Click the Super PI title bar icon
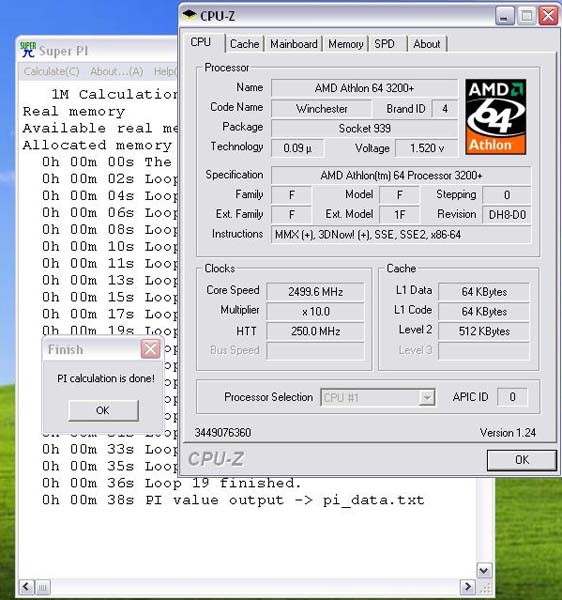The image size is (562, 600). [28, 50]
